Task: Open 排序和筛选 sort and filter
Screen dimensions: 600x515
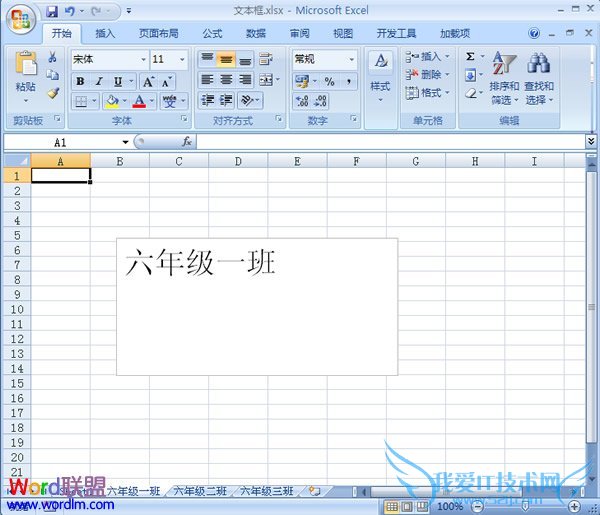Action: 504,78
